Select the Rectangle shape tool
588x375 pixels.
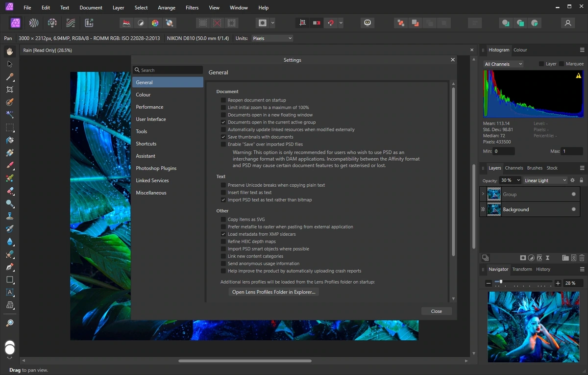[10, 280]
